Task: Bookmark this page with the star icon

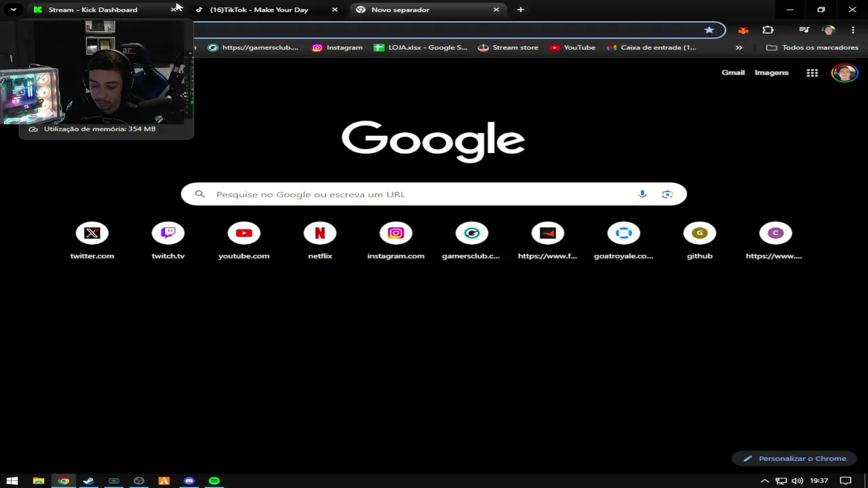Action: click(709, 30)
